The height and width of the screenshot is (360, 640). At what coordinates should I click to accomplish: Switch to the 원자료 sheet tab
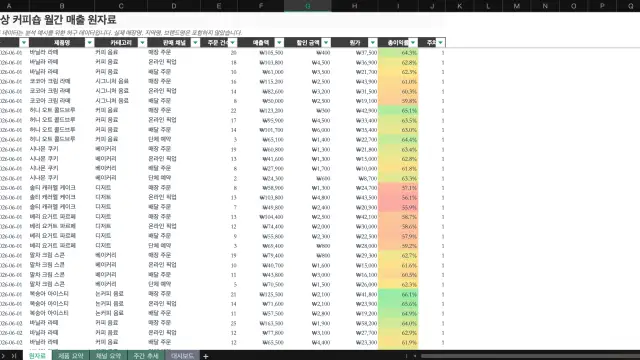tap(38, 356)
